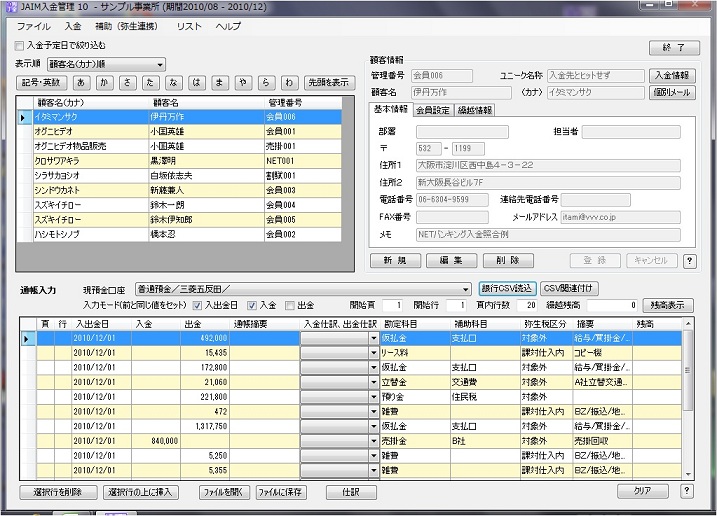Click the ledger vertical scrollbar

688,398
